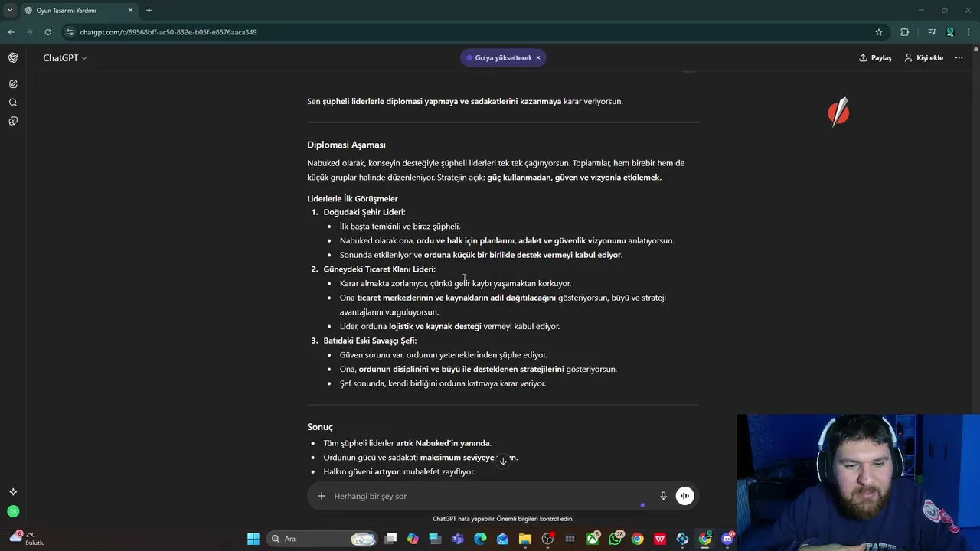Open Microsoft Teams from taskbar

[x=458, y=539]
